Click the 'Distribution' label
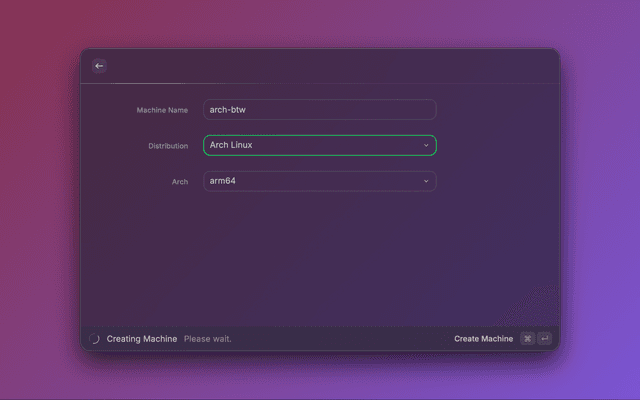Viewport: 640px width, 400px height. 168,146
